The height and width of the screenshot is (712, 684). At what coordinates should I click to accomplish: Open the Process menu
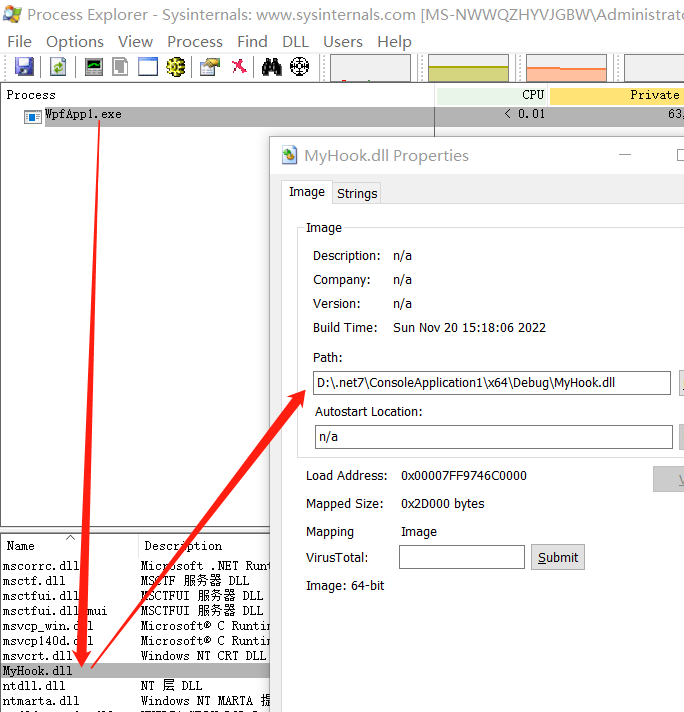(195, 42)
